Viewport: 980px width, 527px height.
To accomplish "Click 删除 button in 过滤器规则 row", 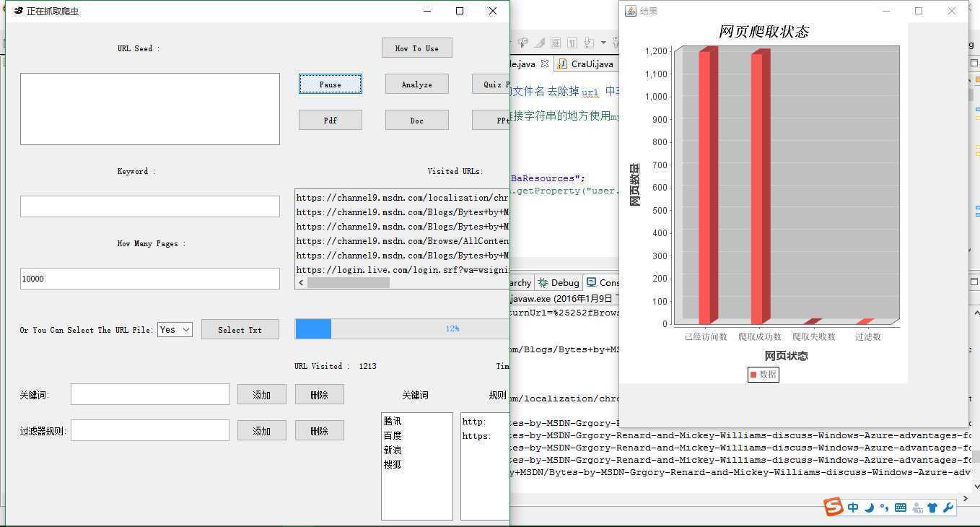I will click(320, 430).
